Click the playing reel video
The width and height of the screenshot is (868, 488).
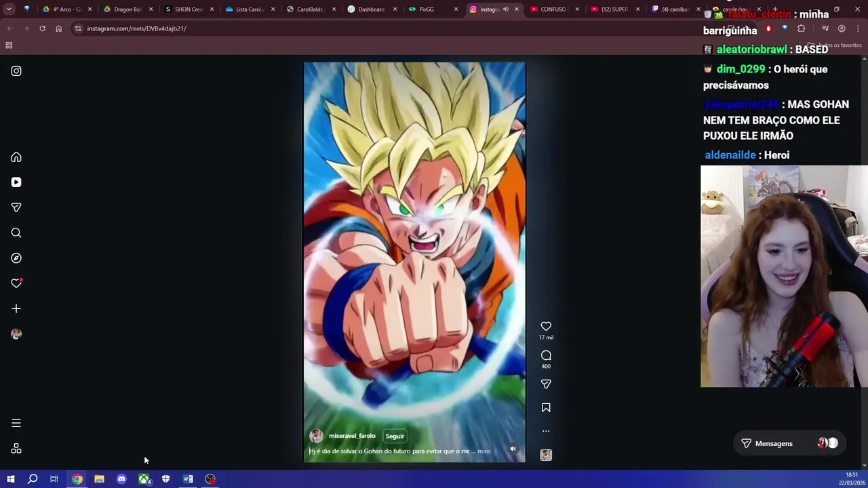414,262
